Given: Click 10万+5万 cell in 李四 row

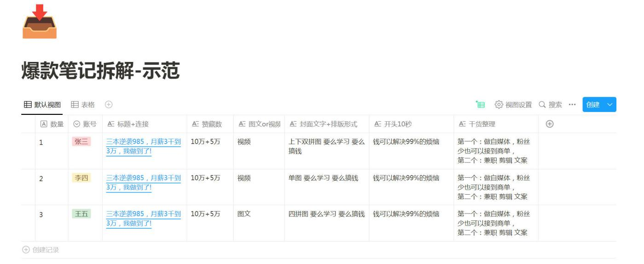Looking at the screenshot, I should coord(210,187).
